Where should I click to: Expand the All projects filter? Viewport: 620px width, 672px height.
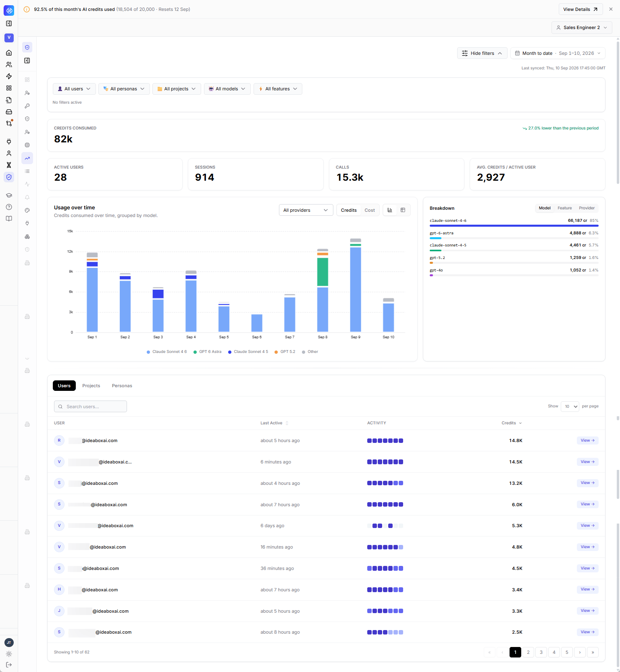point(177,89)
